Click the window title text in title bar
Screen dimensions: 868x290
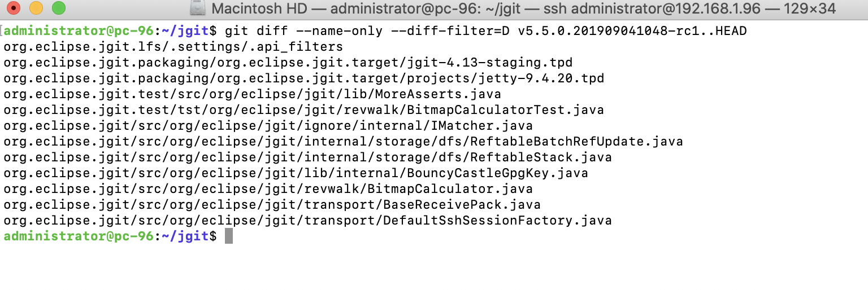coord(524,8)
